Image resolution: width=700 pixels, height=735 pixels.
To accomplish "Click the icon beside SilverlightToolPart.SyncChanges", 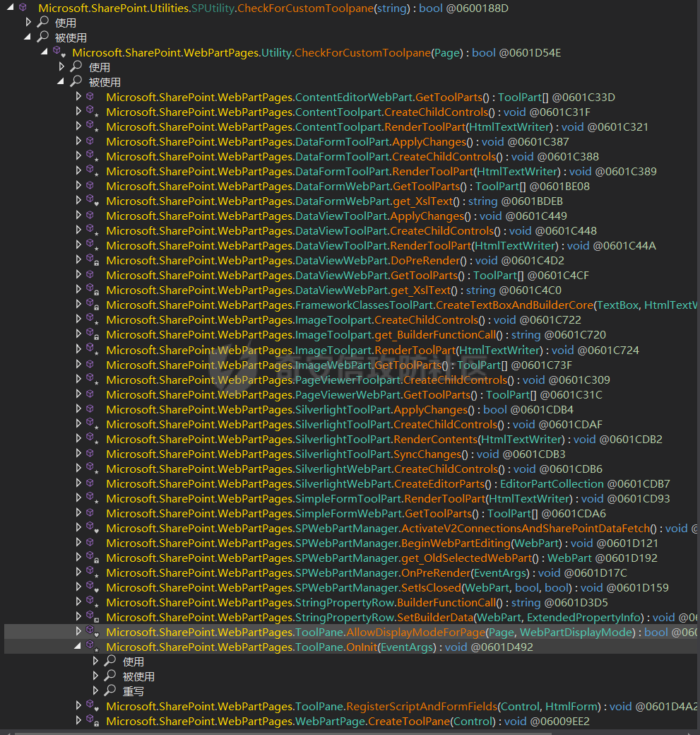I will [90, 454].
